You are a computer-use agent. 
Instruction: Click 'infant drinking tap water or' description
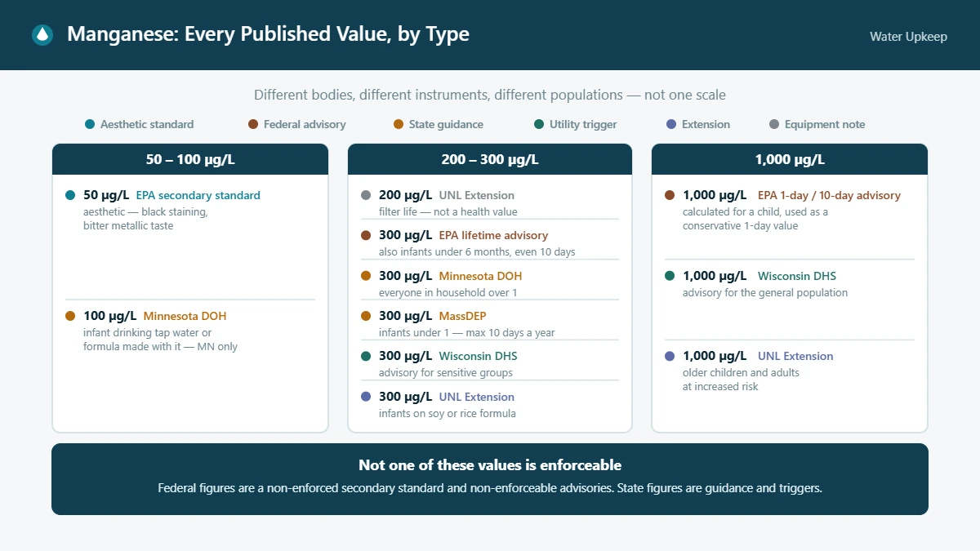(x=147, y=332)
